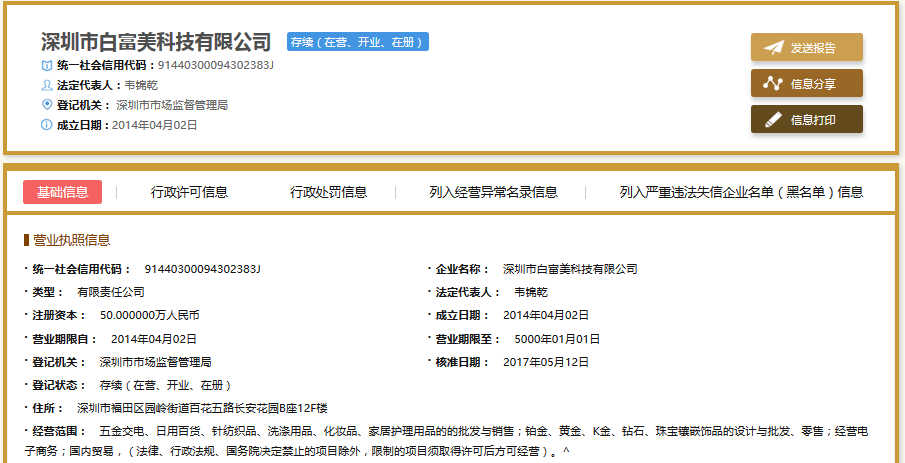Click the 营业执照信息 section heading

tap(72, 240)
